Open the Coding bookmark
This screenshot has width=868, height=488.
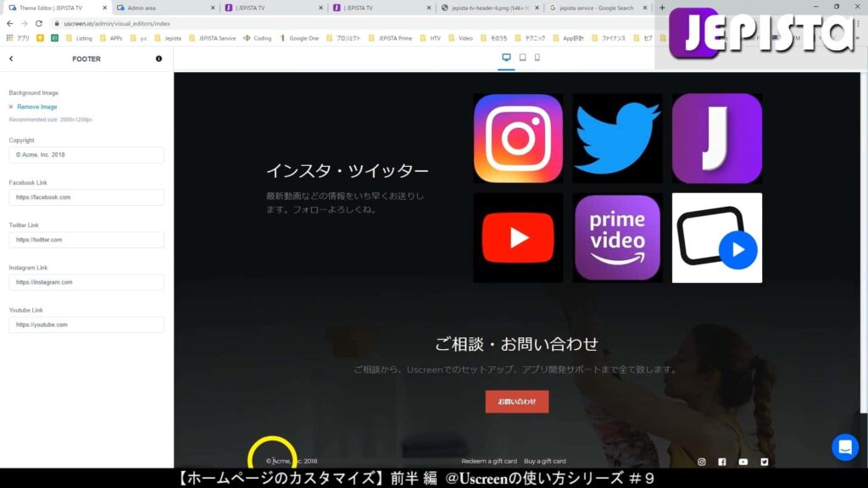coord(258,38)
